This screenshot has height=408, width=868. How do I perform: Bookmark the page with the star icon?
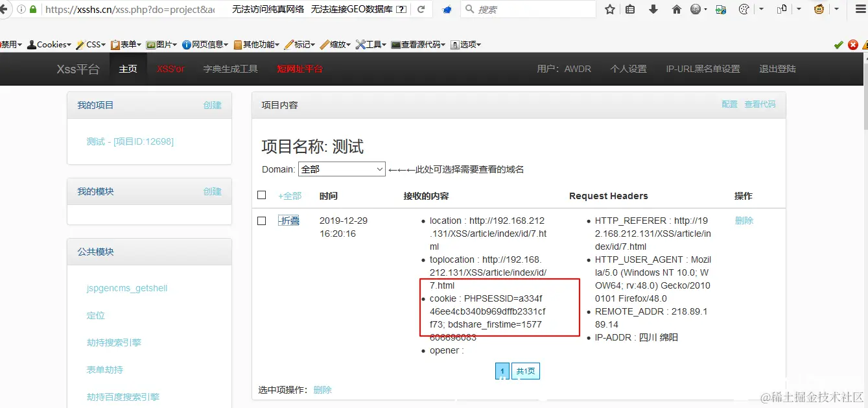pos(609,9)
